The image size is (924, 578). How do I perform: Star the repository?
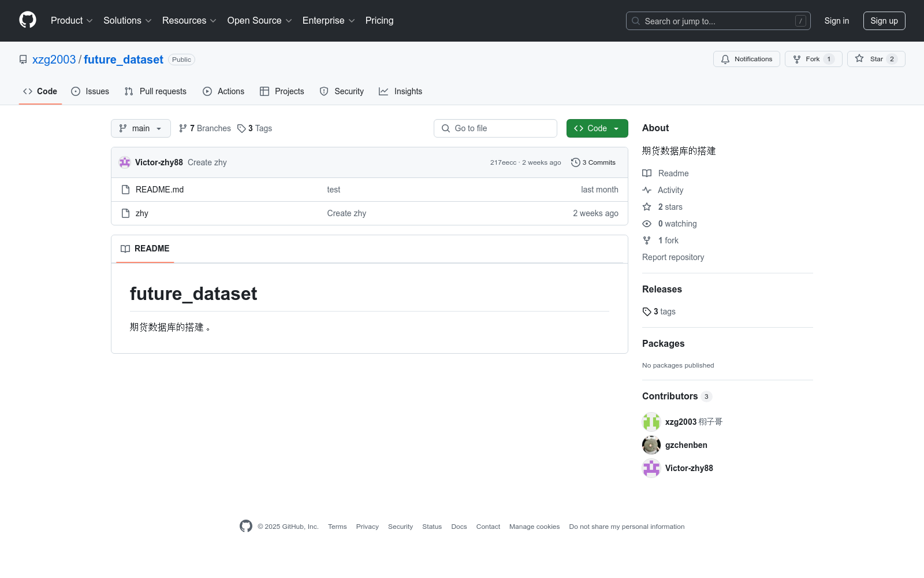tap(876, 59)
